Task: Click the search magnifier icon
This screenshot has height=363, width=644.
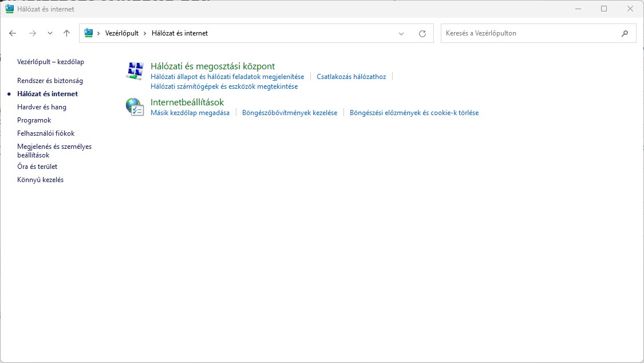Action: [x=625, y=33]
